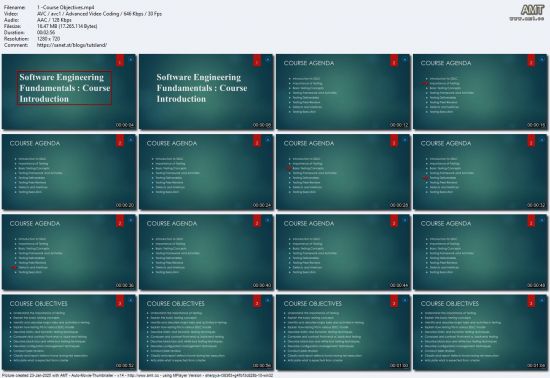Follow the sanet.st comment link
This screenshot has width=550, height=378.
(72, 45)
